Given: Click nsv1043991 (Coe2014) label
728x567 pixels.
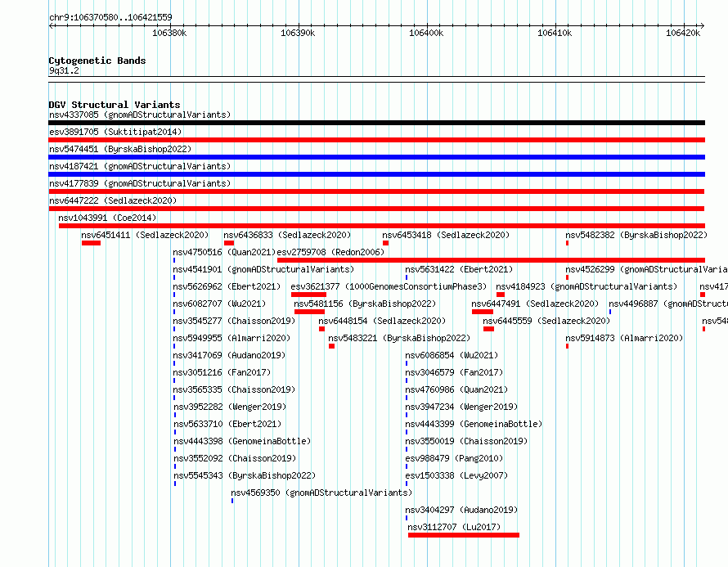Looking at the screenshot, I should pos(107,218).
